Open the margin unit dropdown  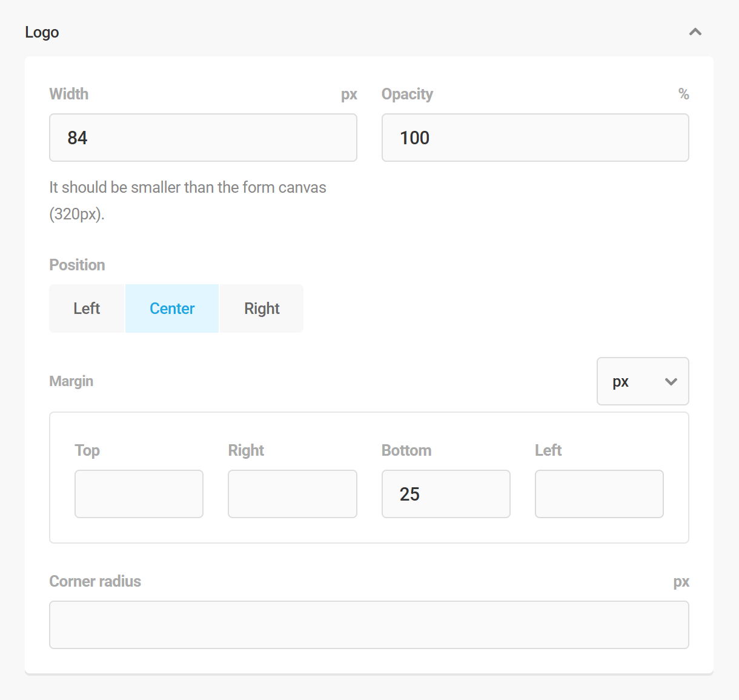(x=642, y=381)
